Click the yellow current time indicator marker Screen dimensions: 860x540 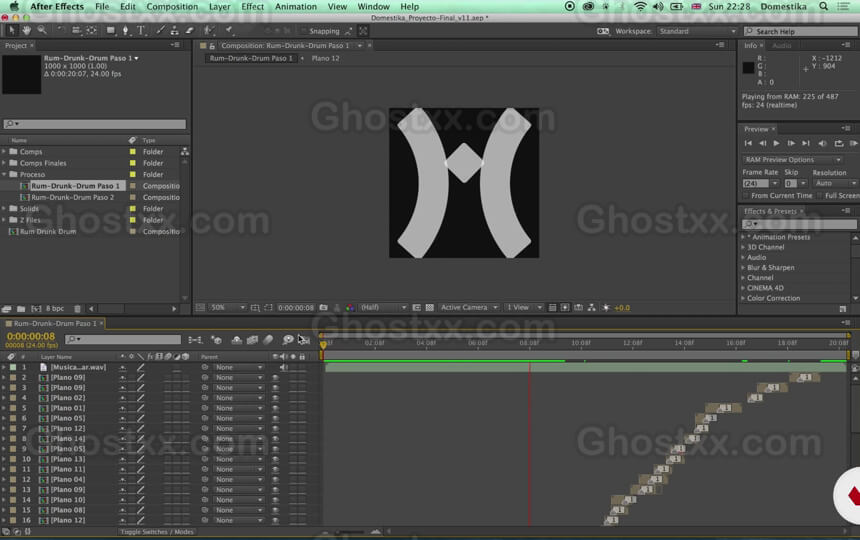pyautogui.click(x=323, y=344)
